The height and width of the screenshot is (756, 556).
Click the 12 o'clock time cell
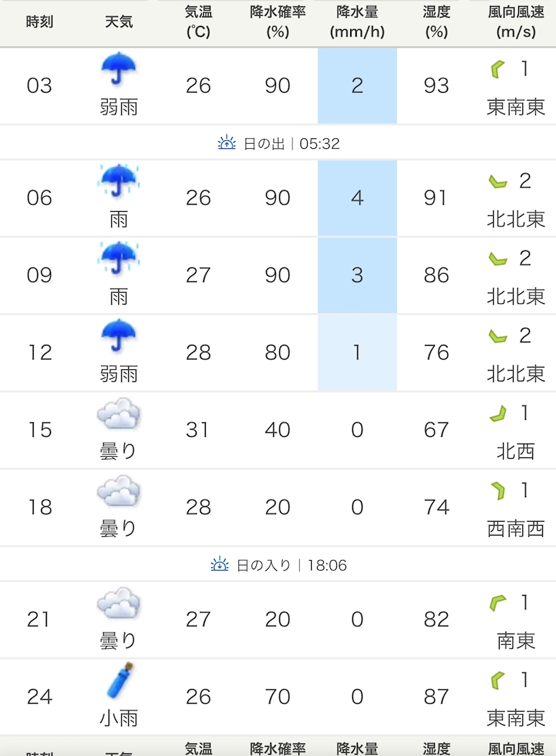pyautogui.click(x=40, y=353)
